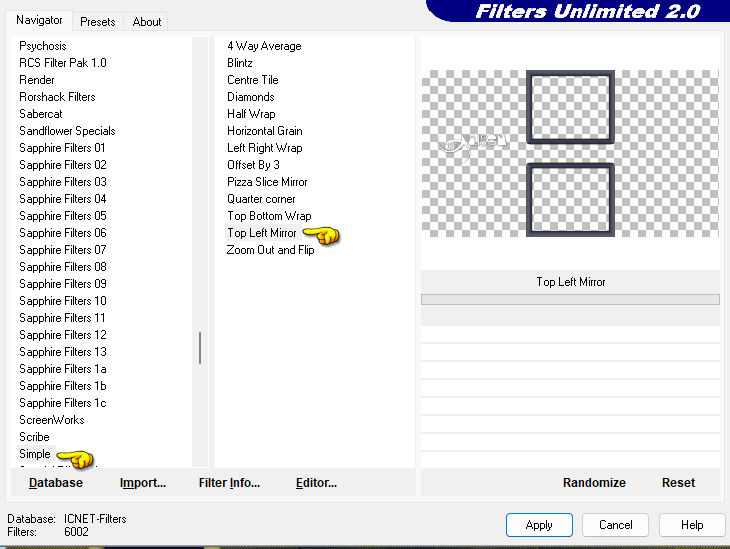Choose the Top Left Mirror filter

[262, 233]
